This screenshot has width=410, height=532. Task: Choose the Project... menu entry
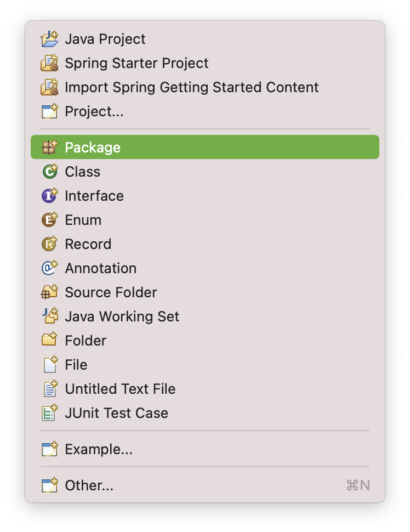[x=94, y=111]
